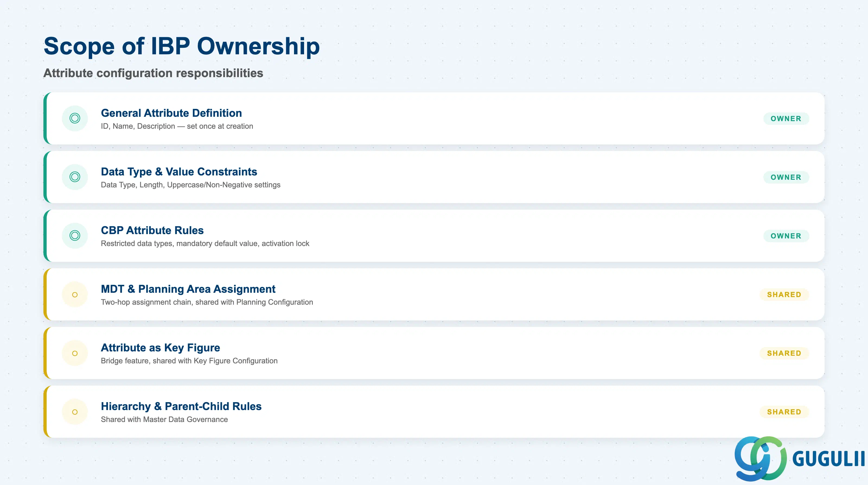
Task: Click the Scope of IBP Ownership title
Action: click(x=182, y=46)
